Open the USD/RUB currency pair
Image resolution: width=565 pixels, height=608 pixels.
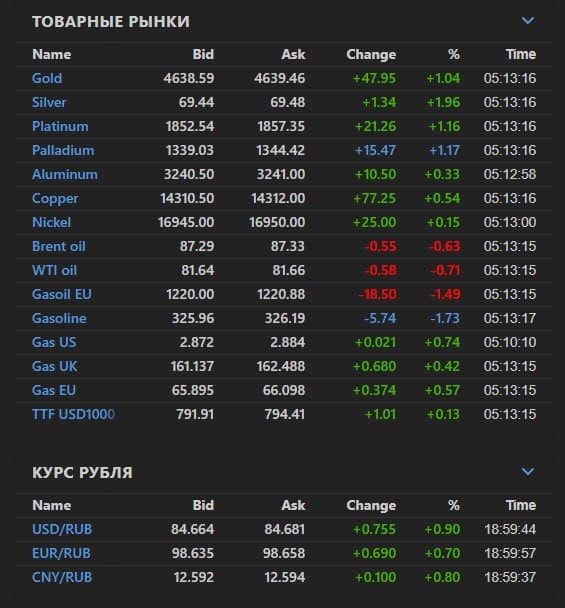62,529
